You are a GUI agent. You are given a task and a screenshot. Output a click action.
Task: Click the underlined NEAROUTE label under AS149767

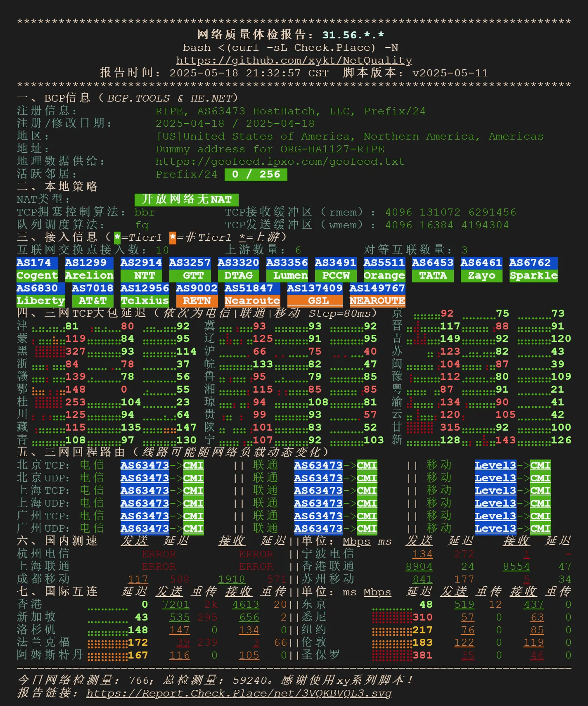click(x=377, y=301)
